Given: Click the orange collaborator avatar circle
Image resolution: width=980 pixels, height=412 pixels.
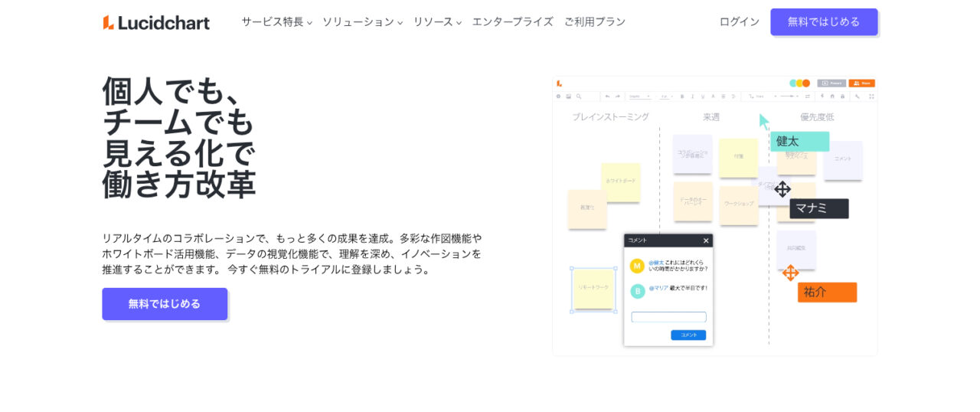Looking at the screenshot, I should 805,83.
